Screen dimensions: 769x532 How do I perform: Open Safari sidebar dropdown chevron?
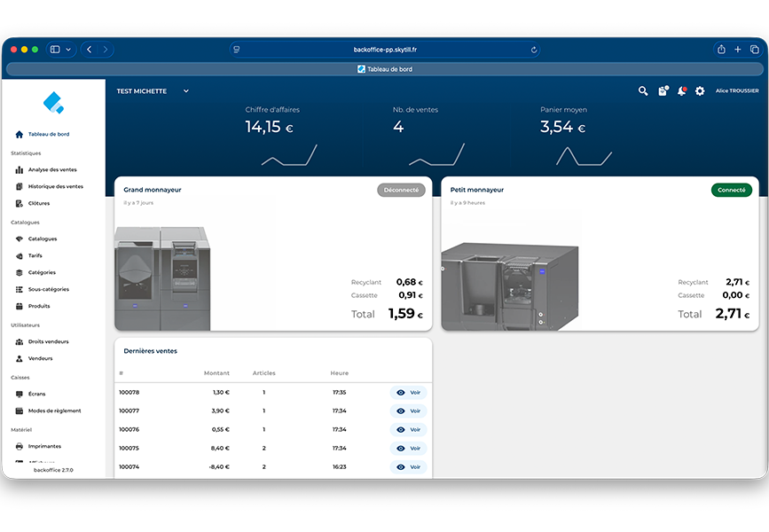tap(68, 50)
